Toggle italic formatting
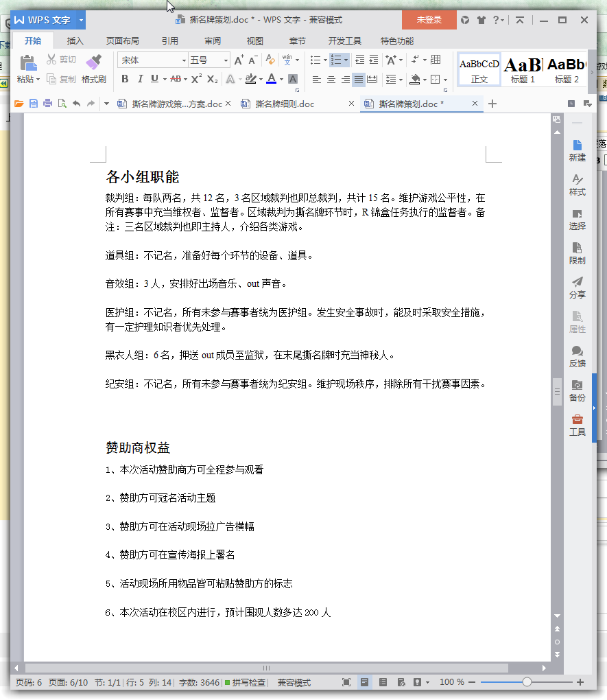 [140, 79]
